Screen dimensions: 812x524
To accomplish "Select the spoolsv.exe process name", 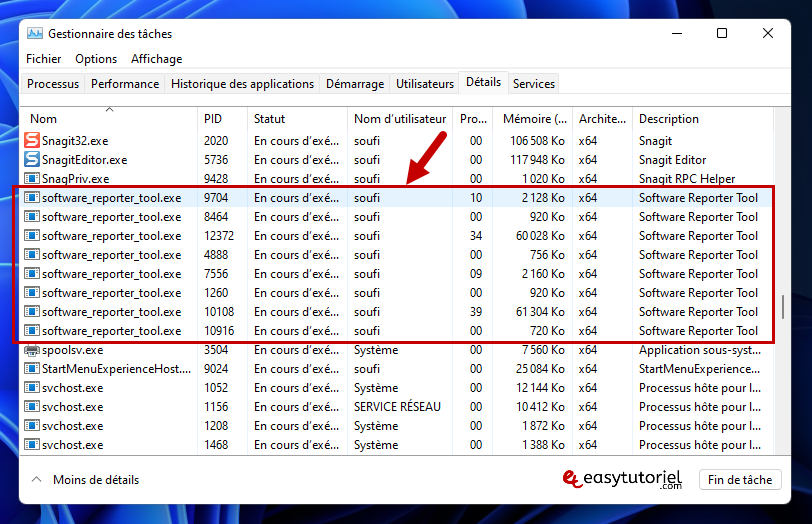I will point(72,350).
